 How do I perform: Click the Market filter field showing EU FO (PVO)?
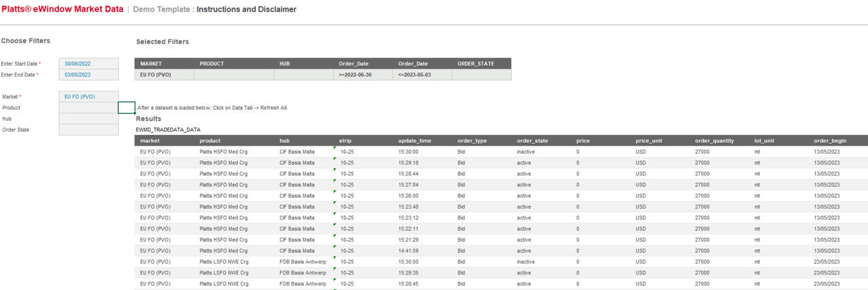[88, 97]
